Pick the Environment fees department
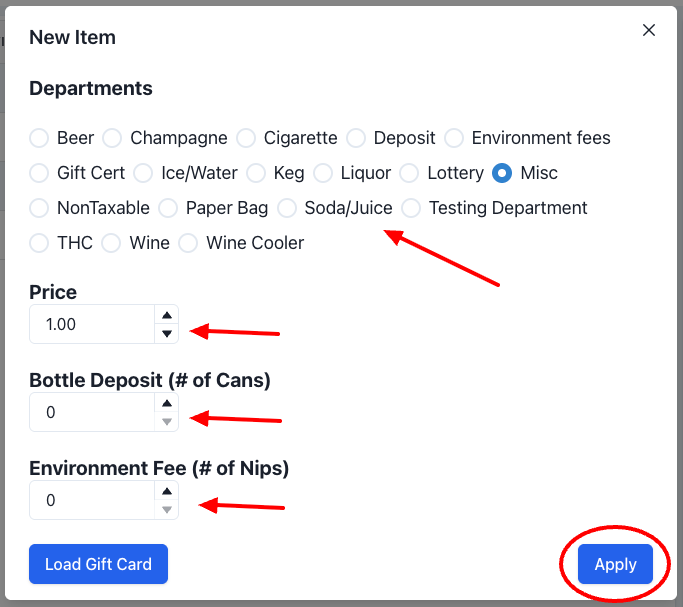Image resolution: width=683 pixels, height=607 pixels. point(454,138)
